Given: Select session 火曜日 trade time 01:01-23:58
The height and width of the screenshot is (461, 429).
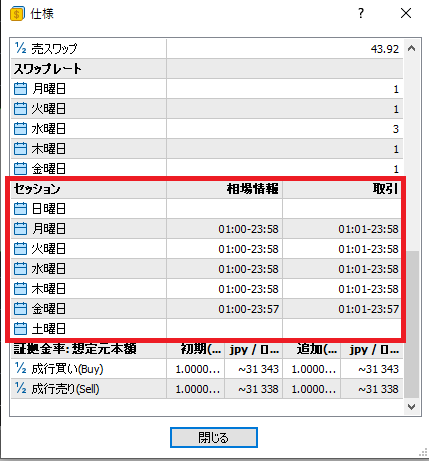Looking at the screenshot, I should click(368, 249).
